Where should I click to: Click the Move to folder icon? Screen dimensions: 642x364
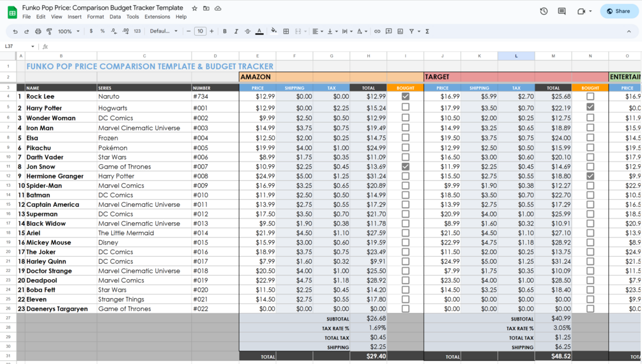pos(206,8)
